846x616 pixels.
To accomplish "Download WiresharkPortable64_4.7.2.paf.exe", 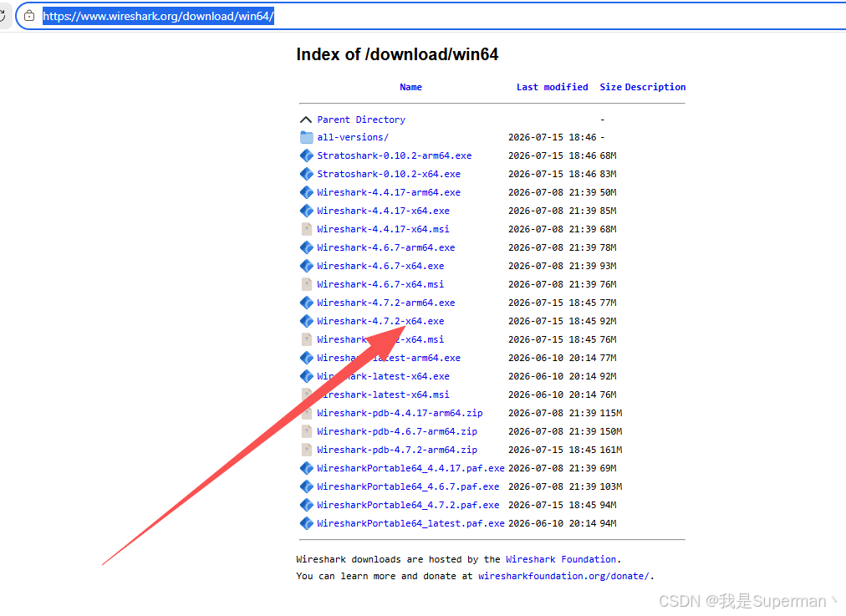I will (x=408, y=505).
